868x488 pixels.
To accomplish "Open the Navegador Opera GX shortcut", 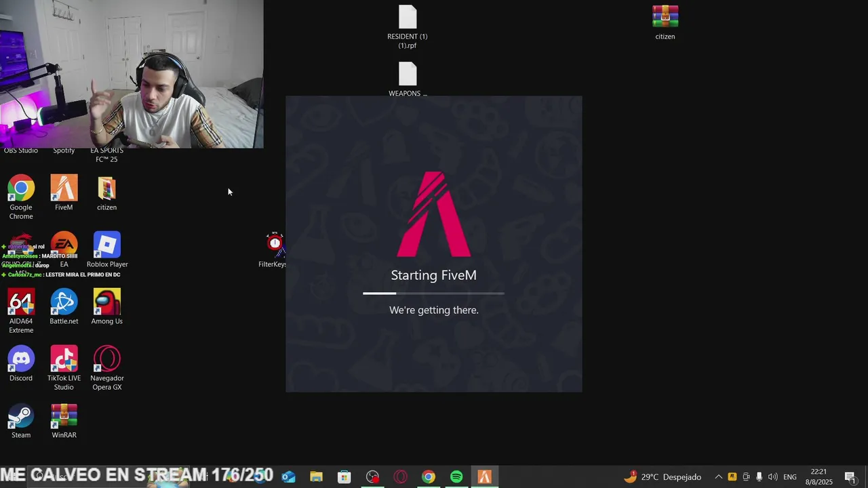I will [106, 368].
